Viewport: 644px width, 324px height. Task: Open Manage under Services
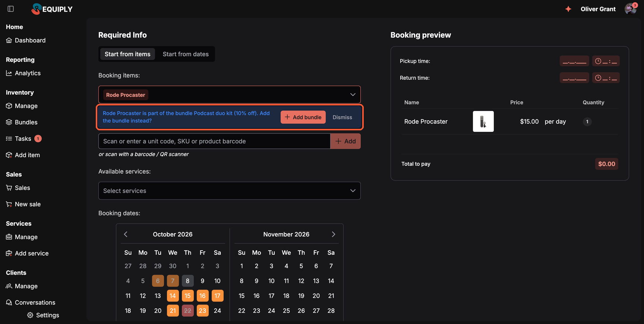pyautogui.click(x=22, y=237)
